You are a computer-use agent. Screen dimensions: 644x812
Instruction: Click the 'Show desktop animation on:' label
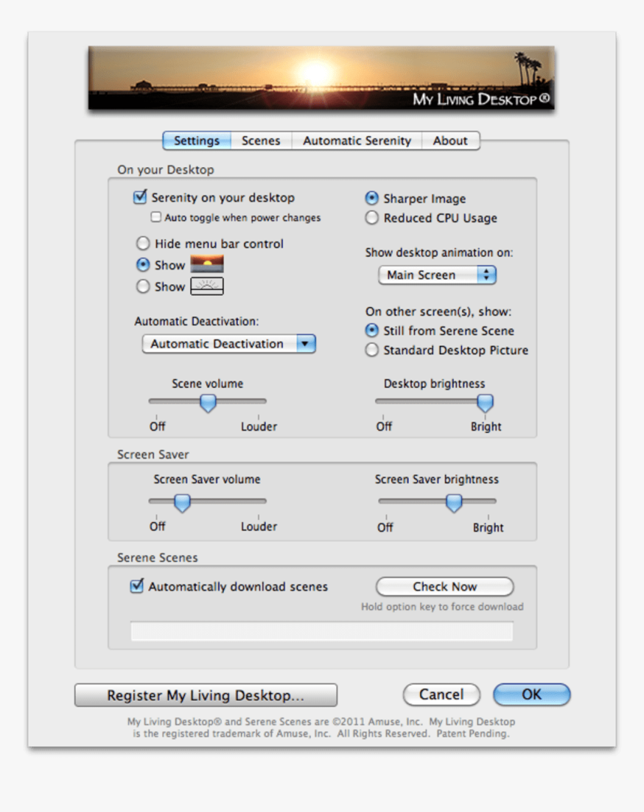pos(439,252)
